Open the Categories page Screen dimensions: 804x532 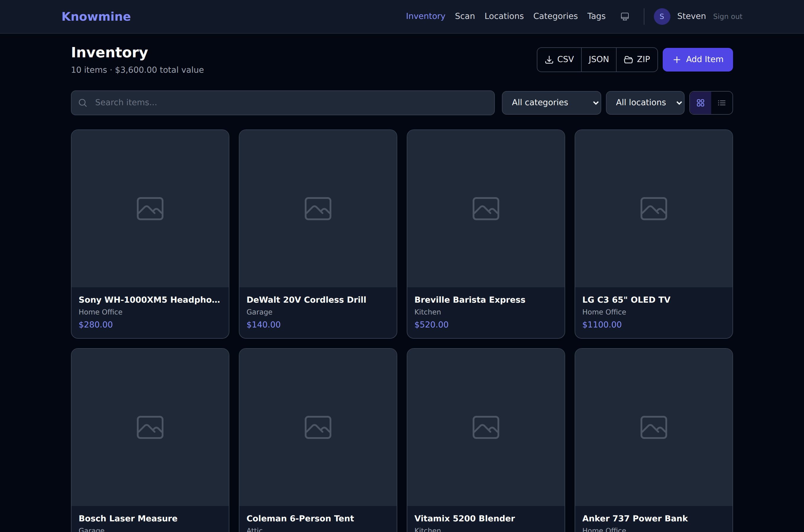tap(555, 16)
